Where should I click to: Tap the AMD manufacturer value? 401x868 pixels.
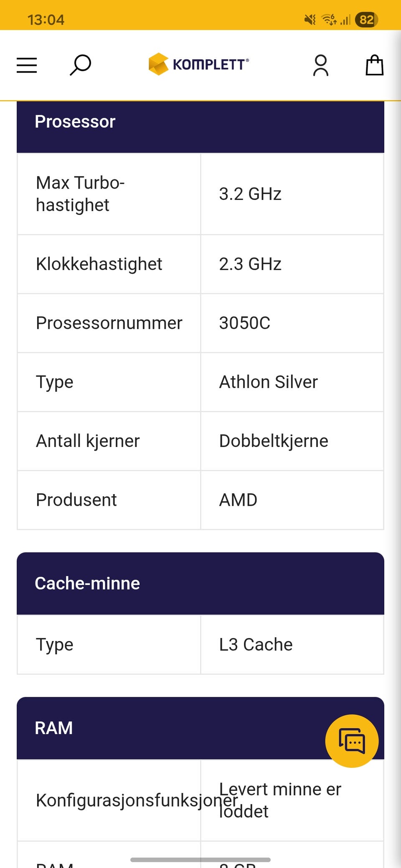[238, 500]
